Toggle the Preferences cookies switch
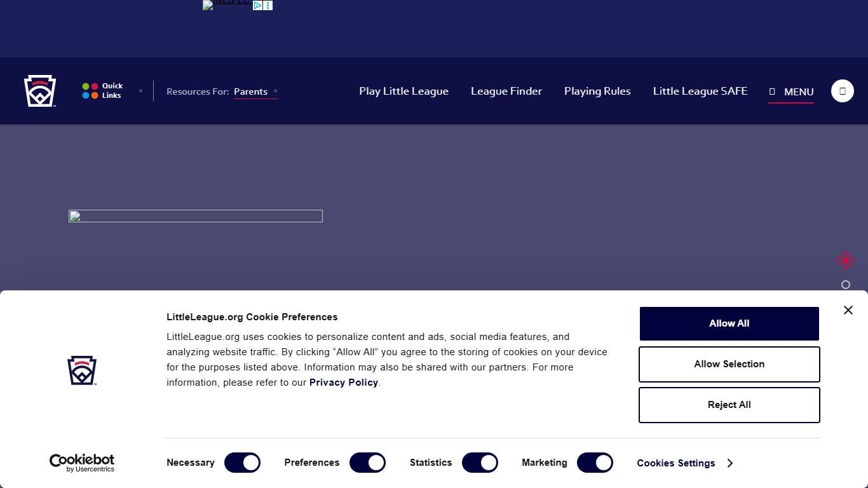 (367, 463)
